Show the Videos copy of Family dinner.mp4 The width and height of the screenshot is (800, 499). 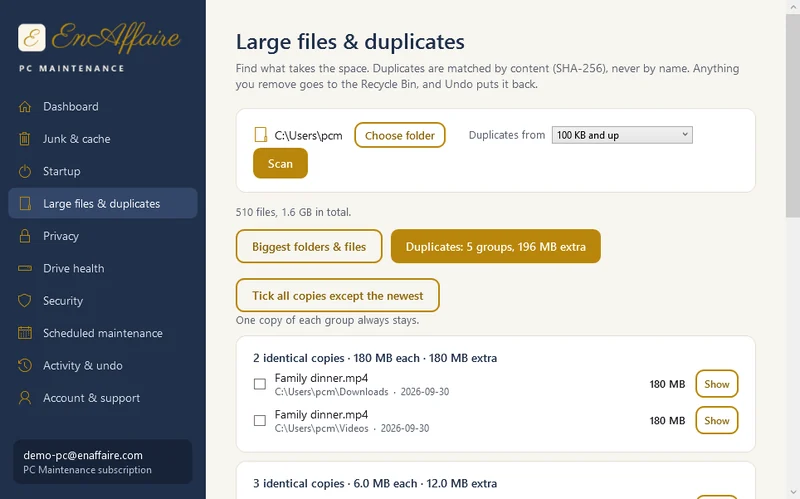tap(716, 420)
